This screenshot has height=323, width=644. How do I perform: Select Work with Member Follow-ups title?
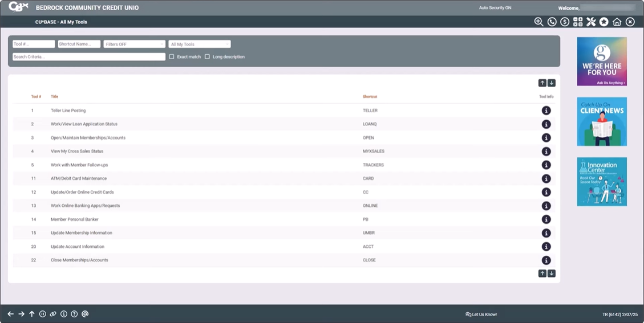point(79,165)
